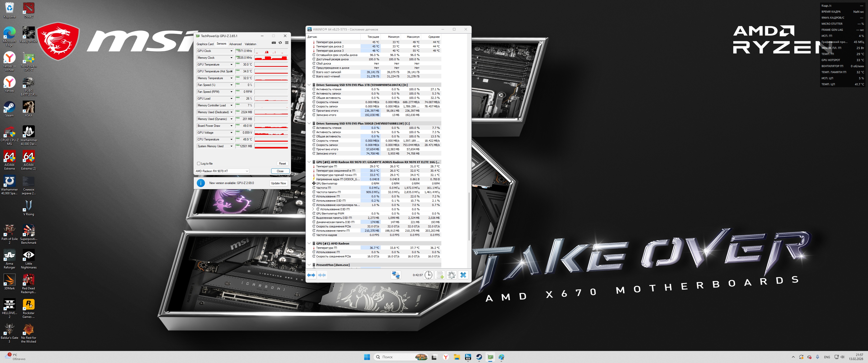This screenshot has height=363, width=868.
Task: Open the GPU-Z hamburger menu
Action: tap(287, 43)
